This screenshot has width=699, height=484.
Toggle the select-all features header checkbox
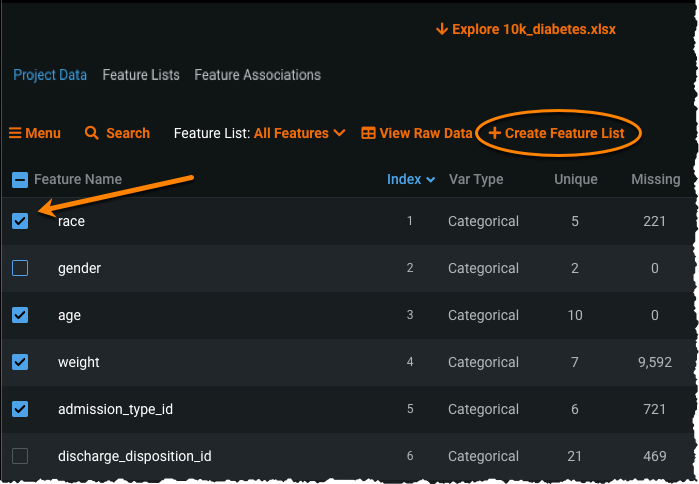click(20, 180)
